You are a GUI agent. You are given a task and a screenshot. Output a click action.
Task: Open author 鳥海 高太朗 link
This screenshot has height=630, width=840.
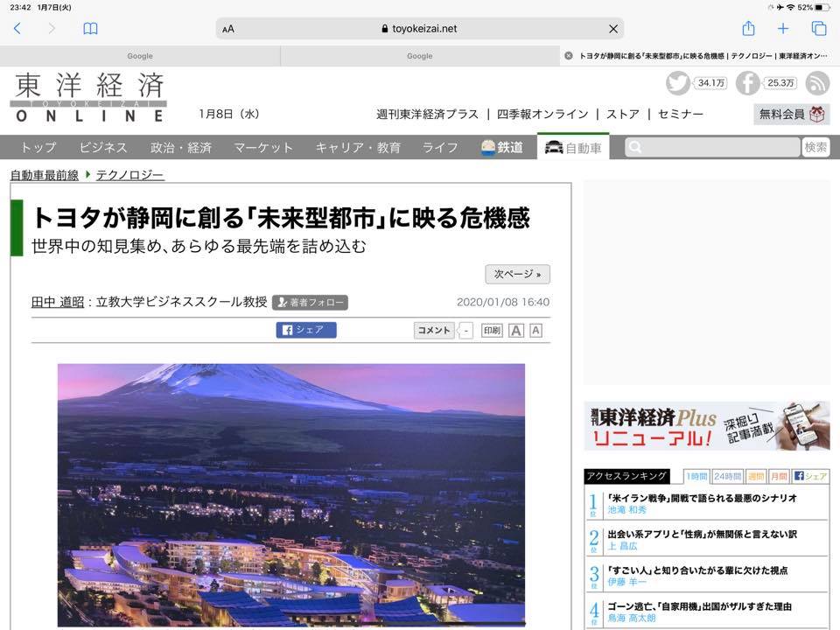632,619
